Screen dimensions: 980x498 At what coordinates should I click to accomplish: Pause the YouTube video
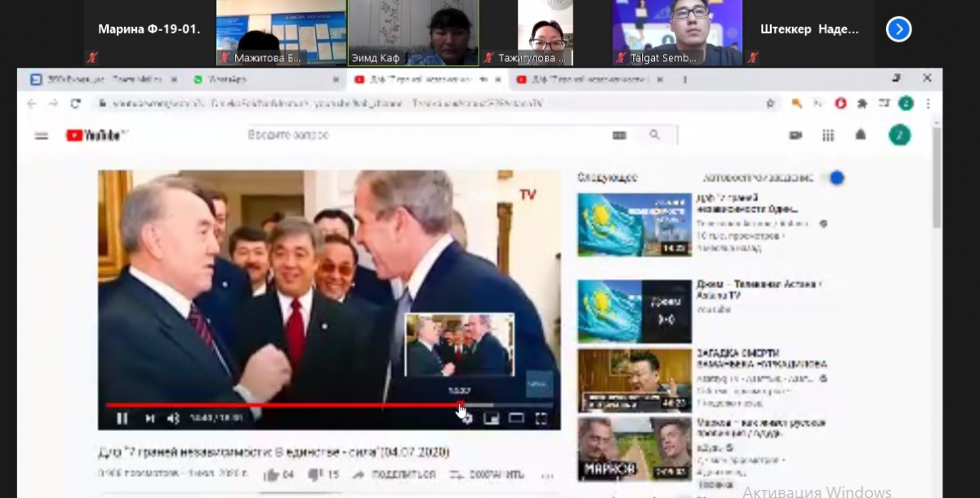[x=122, y=419]
